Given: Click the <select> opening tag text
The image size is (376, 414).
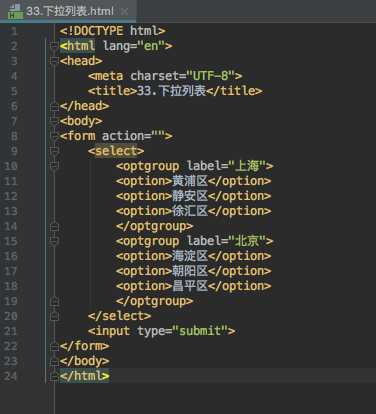Looking at the screenshot, I should click(x=116, y=151).
